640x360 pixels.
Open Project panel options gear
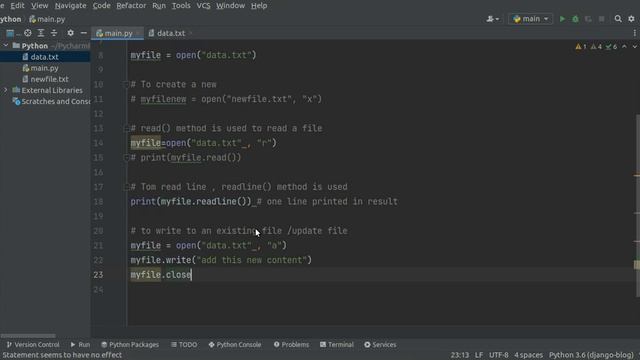[70, 33]
